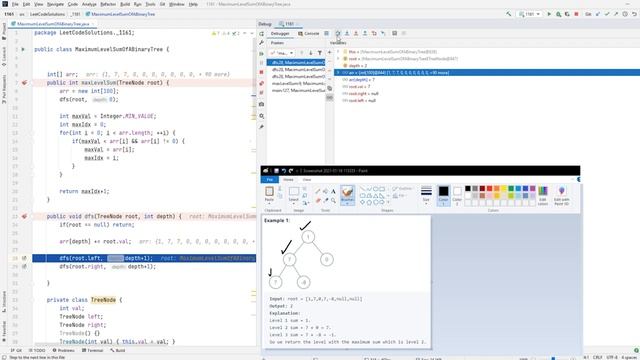Pick the red color swatch in Paint
The height and width of the screenshot is (360, 640).
[489, 189]
